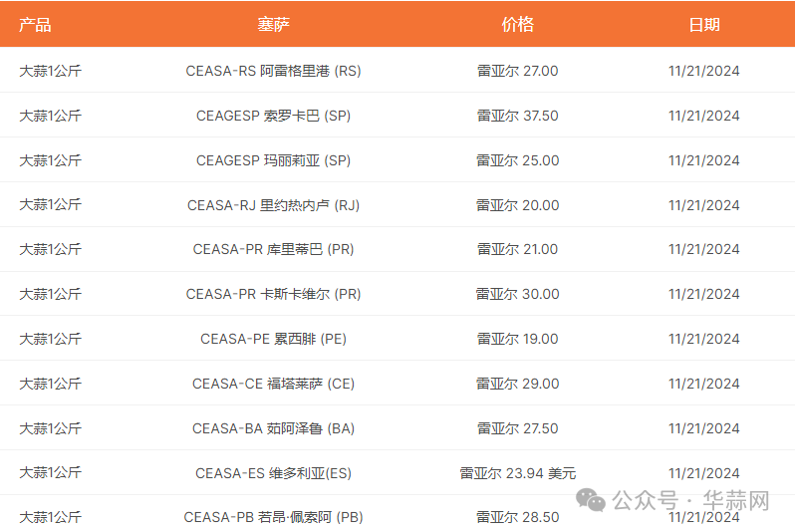Select the CEASA-PE 累西腓 (PE) cell
This screenshot has width=795, height=532.
[x=273, y=339]
